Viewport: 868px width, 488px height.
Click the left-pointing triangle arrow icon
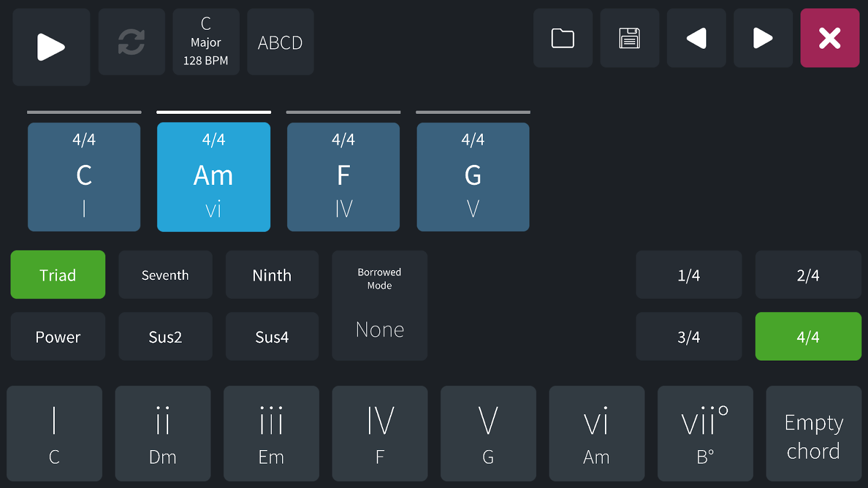click(x=696, y=38)
